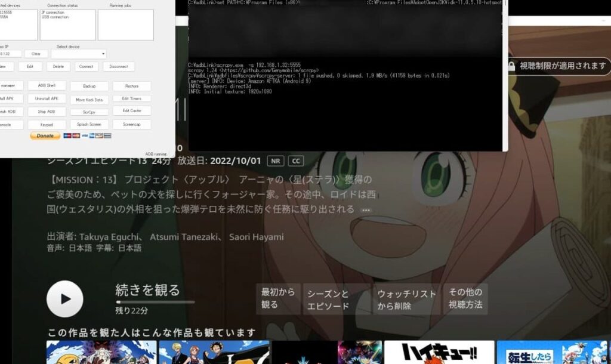Select the first entry in connected devices list
Image resolution: width=611 pixels, height=364 pixels.
[6, 13]
